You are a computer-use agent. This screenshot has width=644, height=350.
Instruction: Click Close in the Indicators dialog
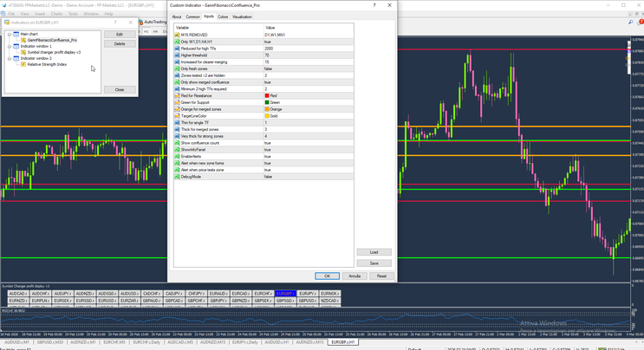pos(120,89)
